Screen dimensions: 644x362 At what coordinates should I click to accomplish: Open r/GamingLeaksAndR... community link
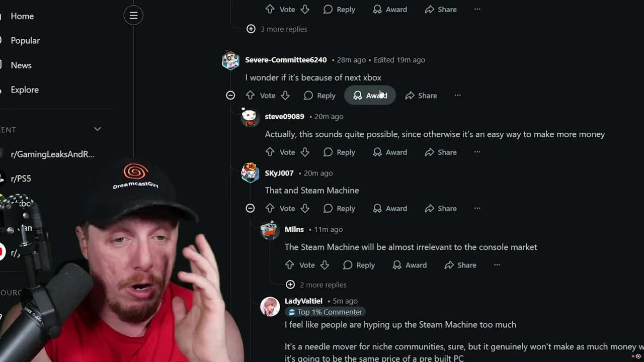(x=52, y=154)
